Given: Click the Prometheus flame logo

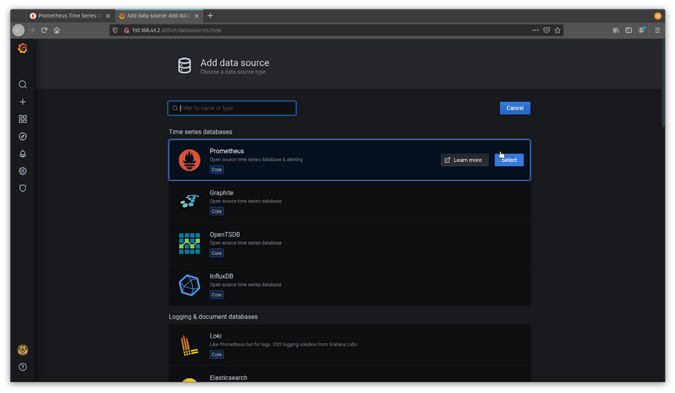Looking at the screenshot, I should [189, 160].
